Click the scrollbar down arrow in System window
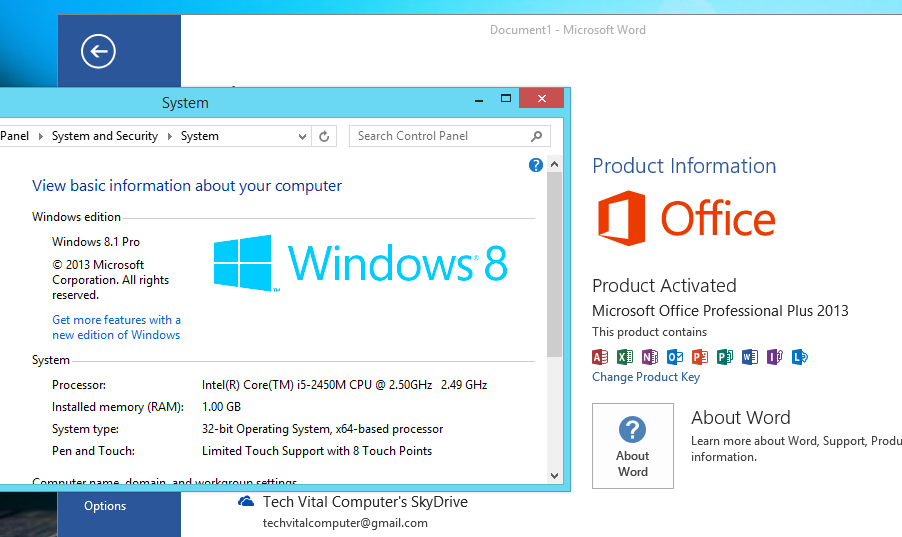Image resolution: width=902 pixels, height=537 pixels. (555, 475)
